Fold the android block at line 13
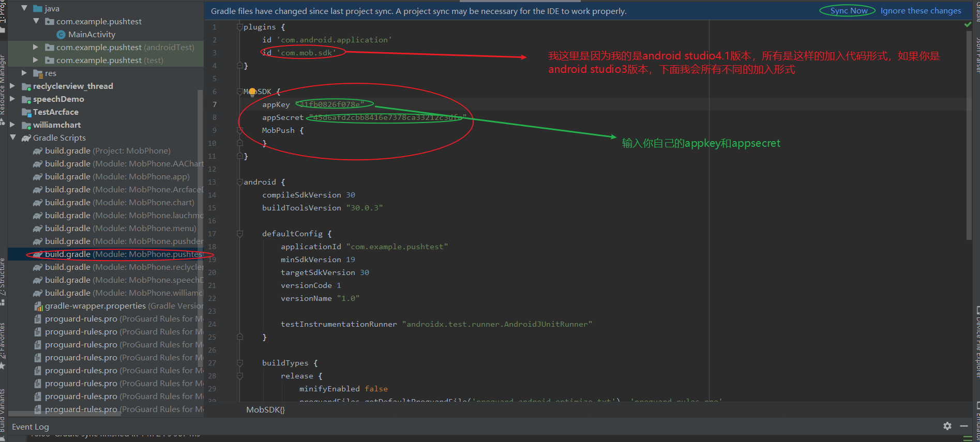This screenshot has width=980, height=442. pyautogui.click(x=239, y=182)
